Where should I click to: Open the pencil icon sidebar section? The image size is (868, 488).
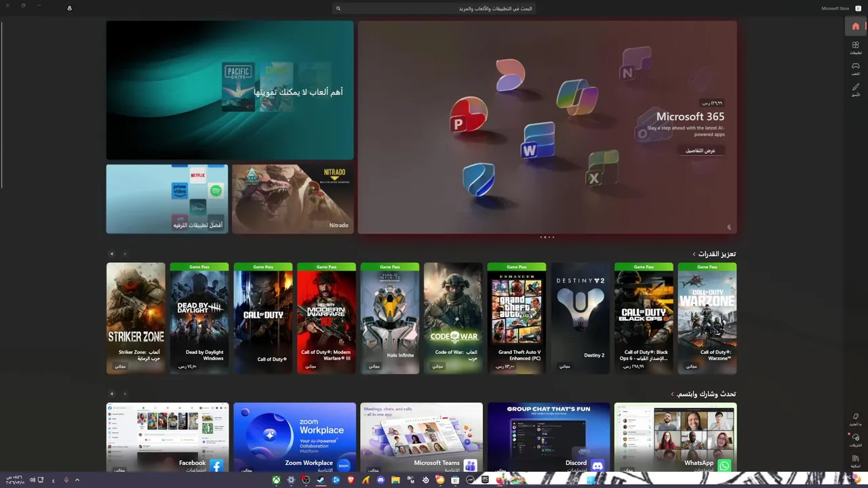[x=856, y=89]
